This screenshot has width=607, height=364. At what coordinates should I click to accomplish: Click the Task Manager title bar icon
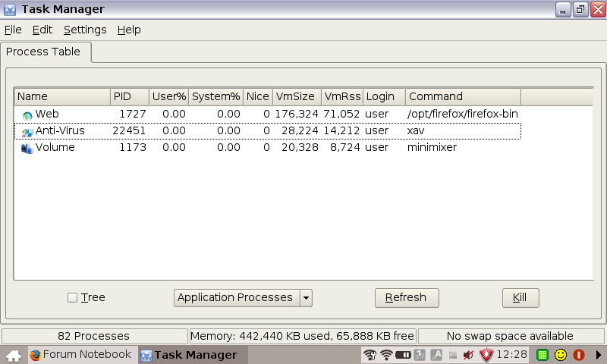[10, 10]
